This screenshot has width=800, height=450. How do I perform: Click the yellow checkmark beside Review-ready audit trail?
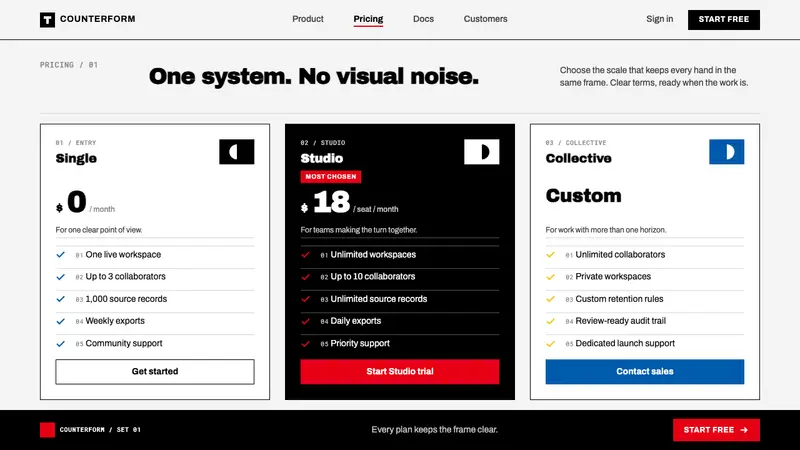click(x=551, y=321)
